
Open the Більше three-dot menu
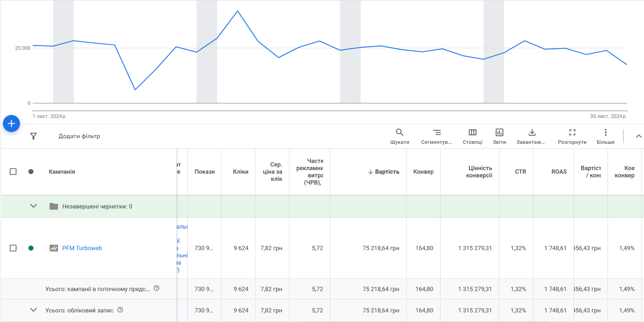pyautogui.click(x=605, y=133)
